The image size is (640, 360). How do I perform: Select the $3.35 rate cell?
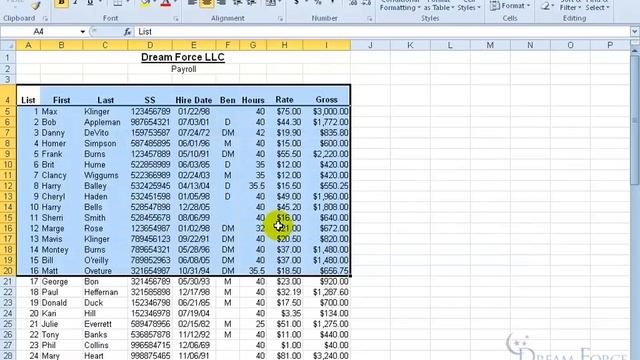click(284, 313)
